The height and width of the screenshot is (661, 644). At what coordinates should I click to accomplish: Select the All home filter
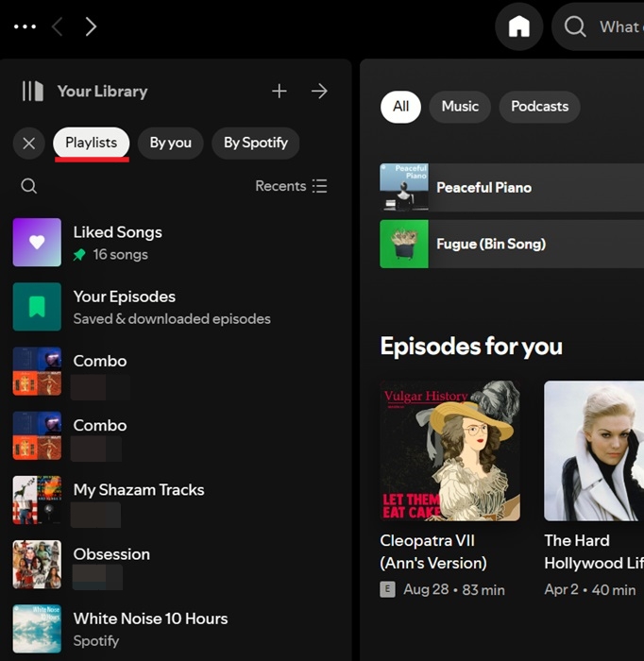pos(400,107)
